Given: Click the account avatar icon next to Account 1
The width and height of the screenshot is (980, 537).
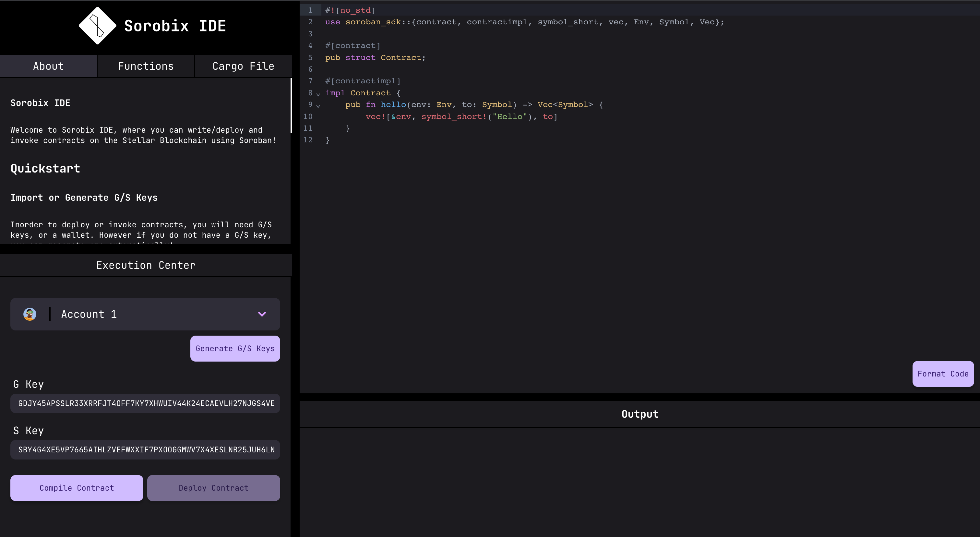Looking at the screenshot, I should [x=30, y=314].
